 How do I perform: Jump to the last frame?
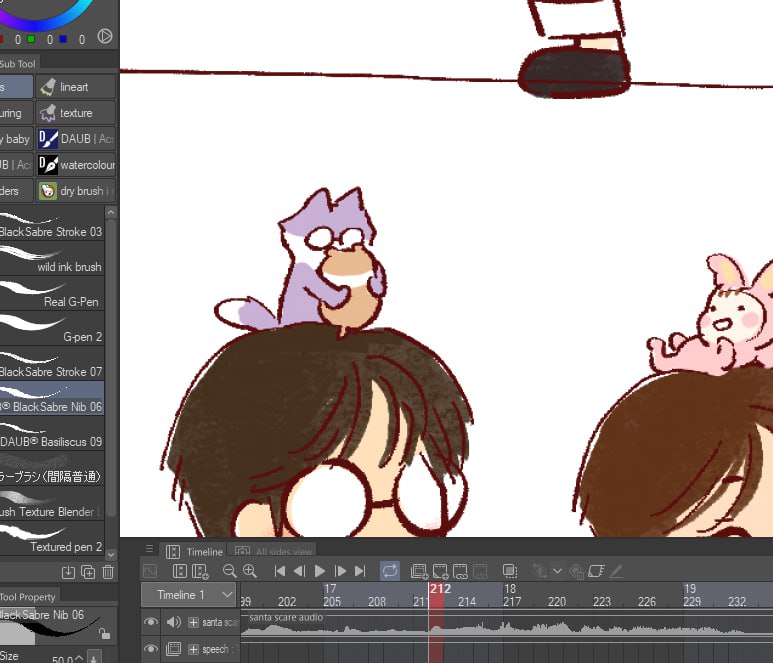click(x=360, y=571)
